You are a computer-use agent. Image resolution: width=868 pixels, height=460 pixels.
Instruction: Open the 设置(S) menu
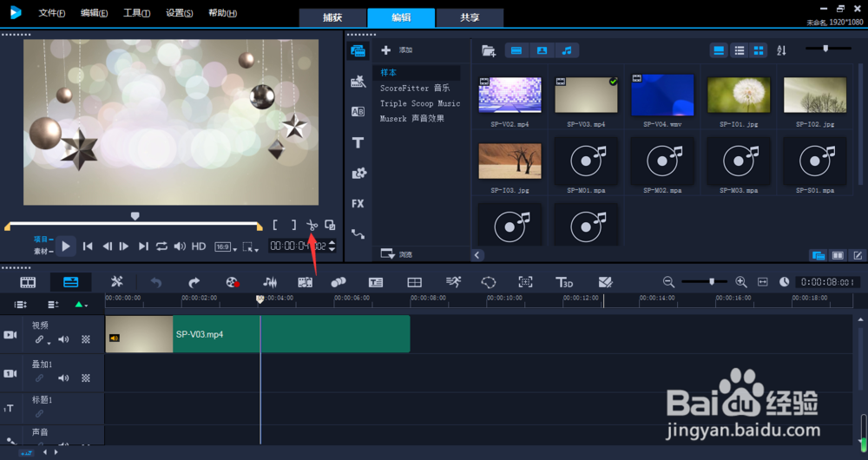[180, 13]
